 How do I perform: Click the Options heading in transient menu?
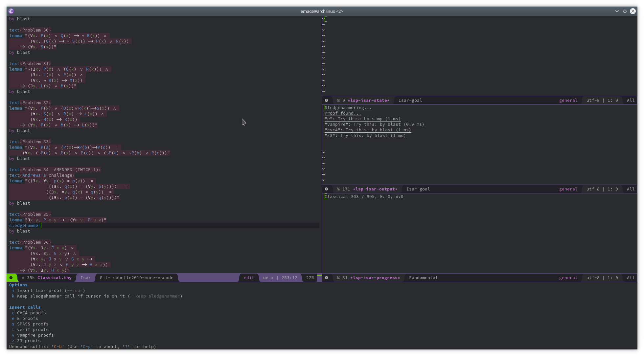(x=18, y=285)
